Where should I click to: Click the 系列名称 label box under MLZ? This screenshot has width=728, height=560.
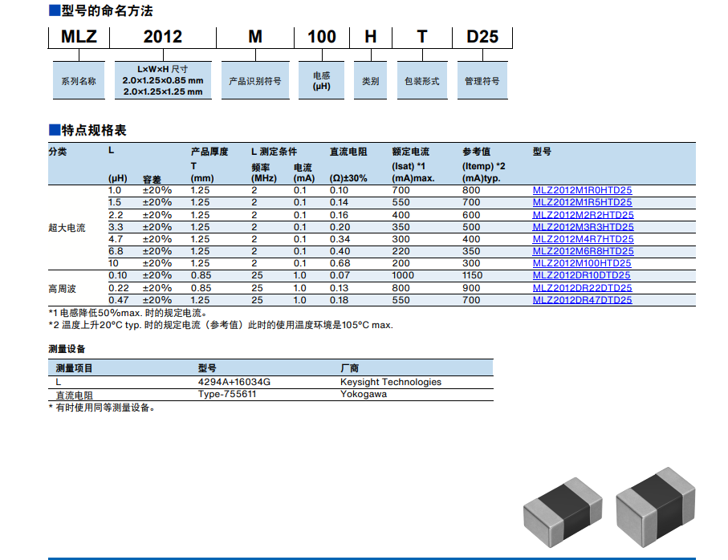[79, 81]
